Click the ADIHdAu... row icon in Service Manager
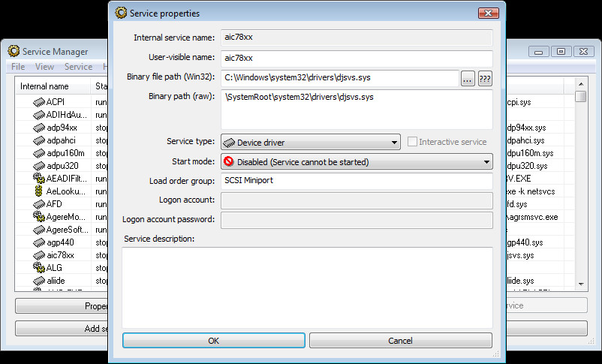Image resolution: width=602 pixels, height=364 pixels. (39, 115)
